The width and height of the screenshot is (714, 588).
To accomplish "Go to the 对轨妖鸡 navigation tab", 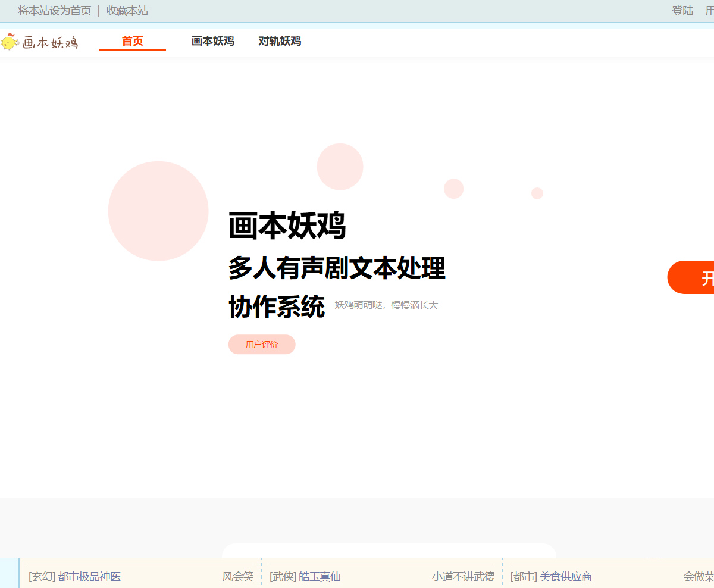I will 279,41.
